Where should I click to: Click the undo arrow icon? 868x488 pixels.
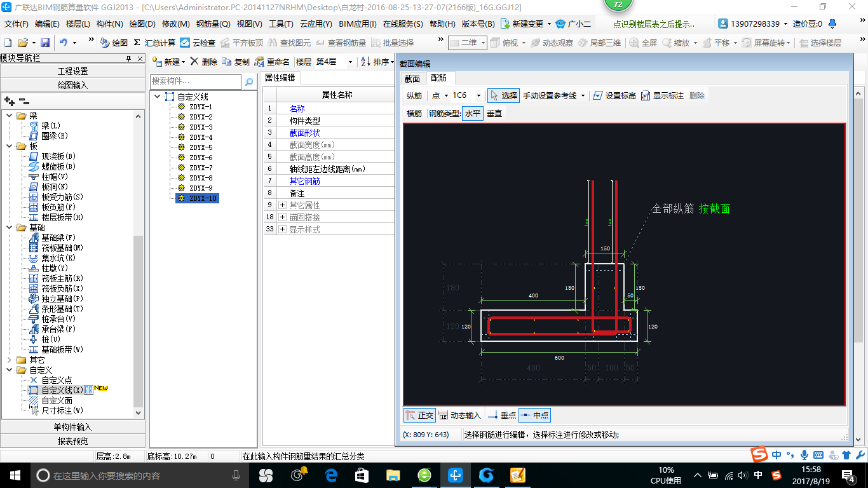click(63, 43)
